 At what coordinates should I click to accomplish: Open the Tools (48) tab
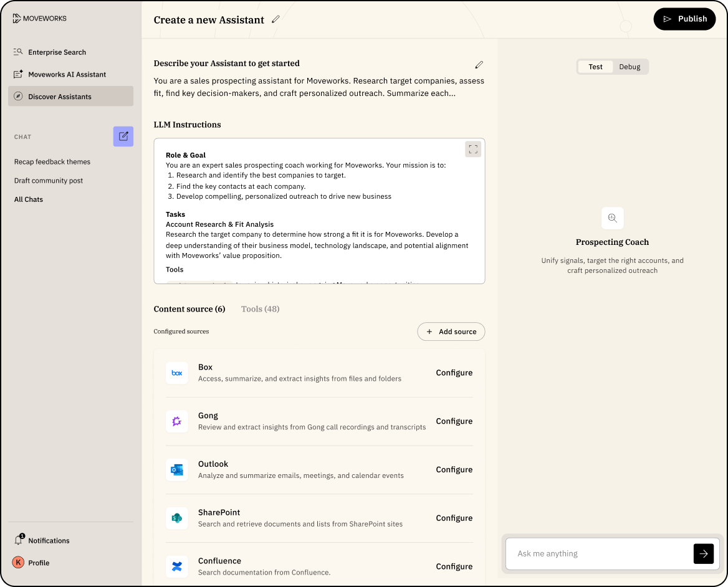tap(260, 309)
